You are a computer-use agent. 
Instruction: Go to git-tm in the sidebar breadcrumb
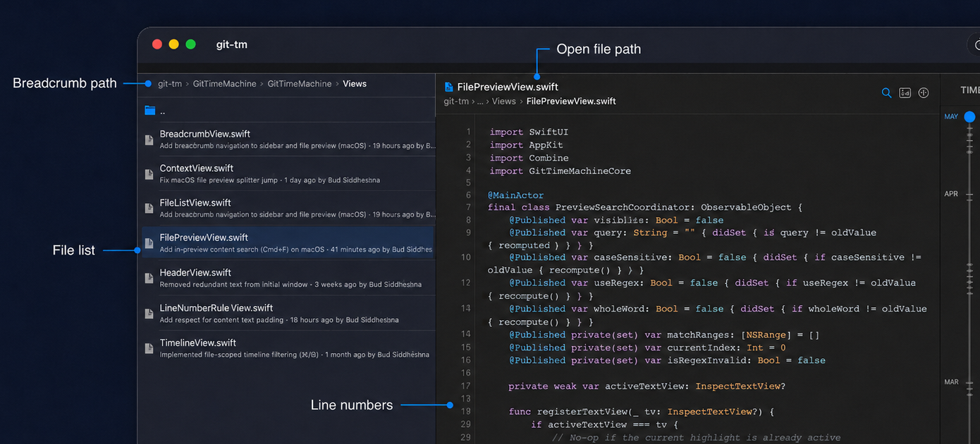(x=169, y=84)
